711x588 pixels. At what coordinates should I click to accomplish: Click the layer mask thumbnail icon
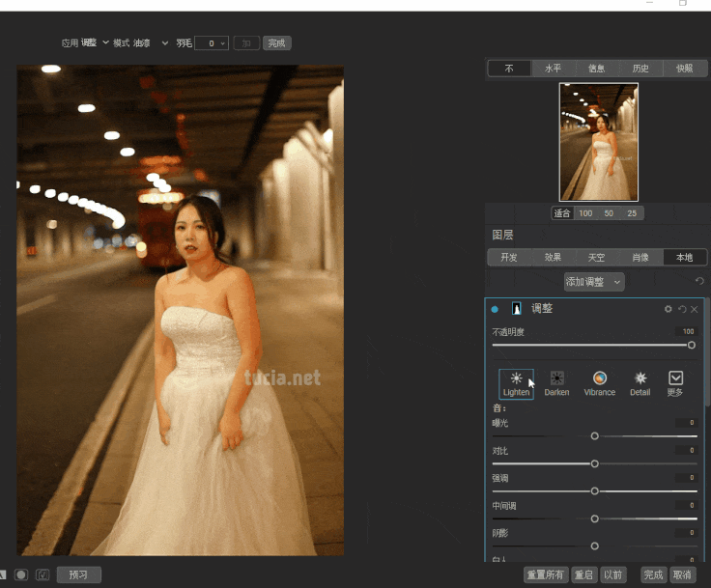click(x=517, y=309)
